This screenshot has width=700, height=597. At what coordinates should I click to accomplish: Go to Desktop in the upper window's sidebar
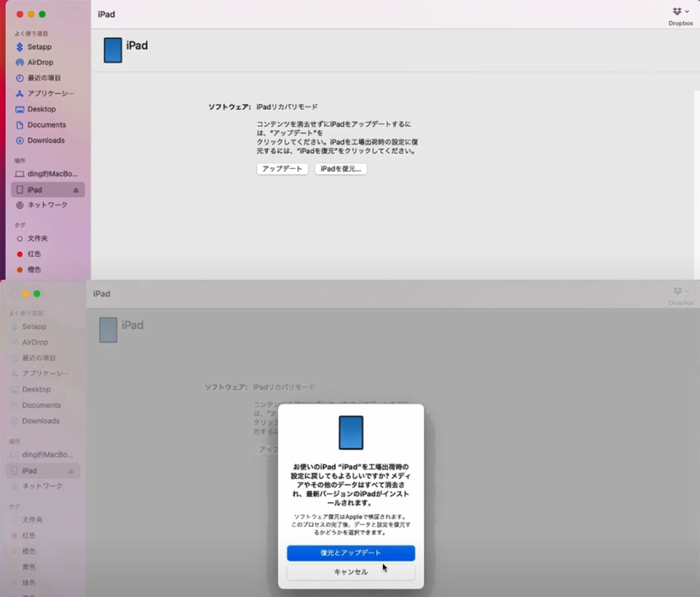click(36, 109)
